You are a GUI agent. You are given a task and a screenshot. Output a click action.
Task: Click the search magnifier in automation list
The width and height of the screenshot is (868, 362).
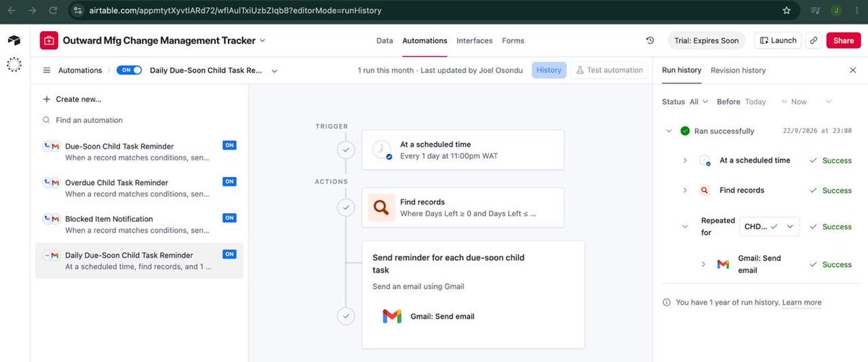(x=46, y=120)
